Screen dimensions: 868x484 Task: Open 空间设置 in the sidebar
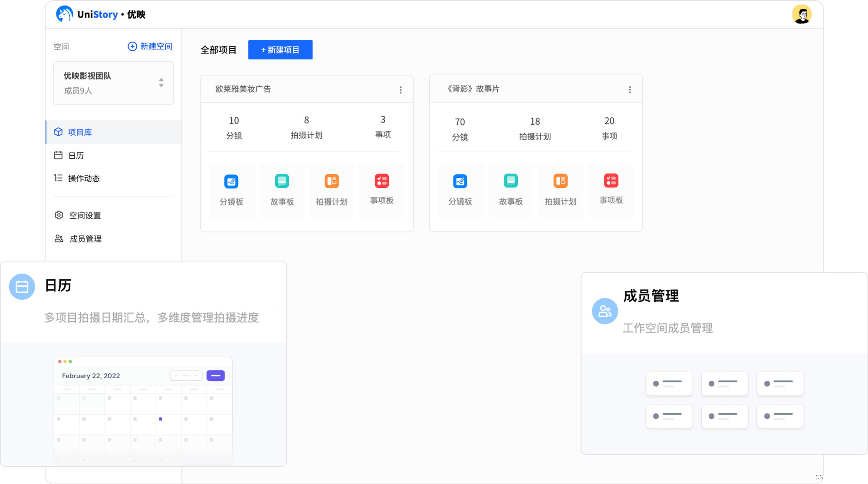(85, 216)
